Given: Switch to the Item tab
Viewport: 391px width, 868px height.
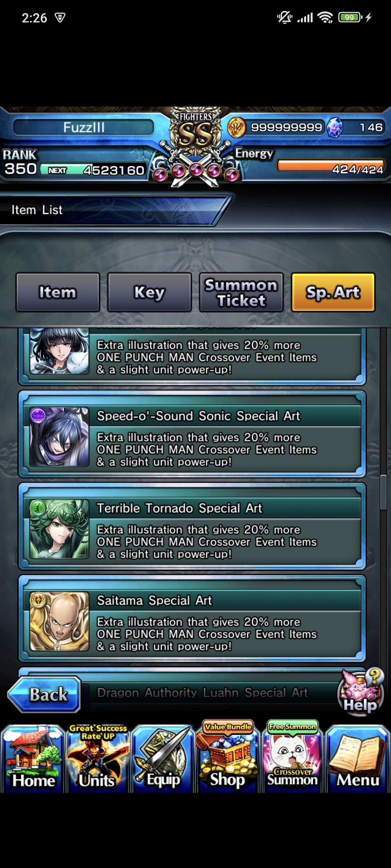Looking at the screenshot, I should (x=58, y=292).
